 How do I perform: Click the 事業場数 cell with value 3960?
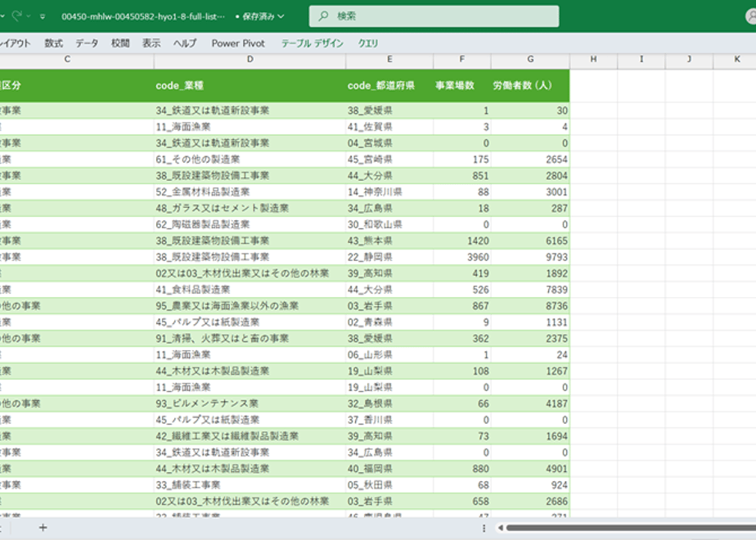click(x=462, y=257)
